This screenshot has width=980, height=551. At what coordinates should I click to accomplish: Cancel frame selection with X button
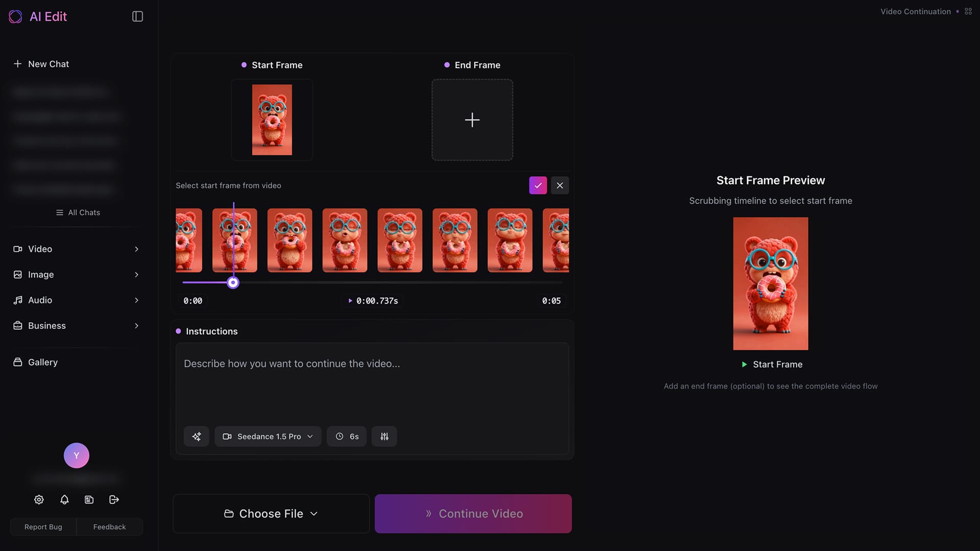click(560, 185)
